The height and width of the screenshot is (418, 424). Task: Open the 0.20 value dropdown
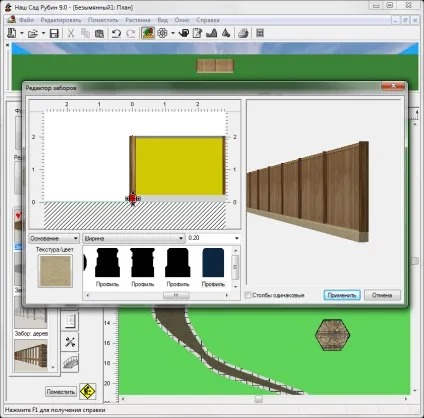click(x=213, y=238)
